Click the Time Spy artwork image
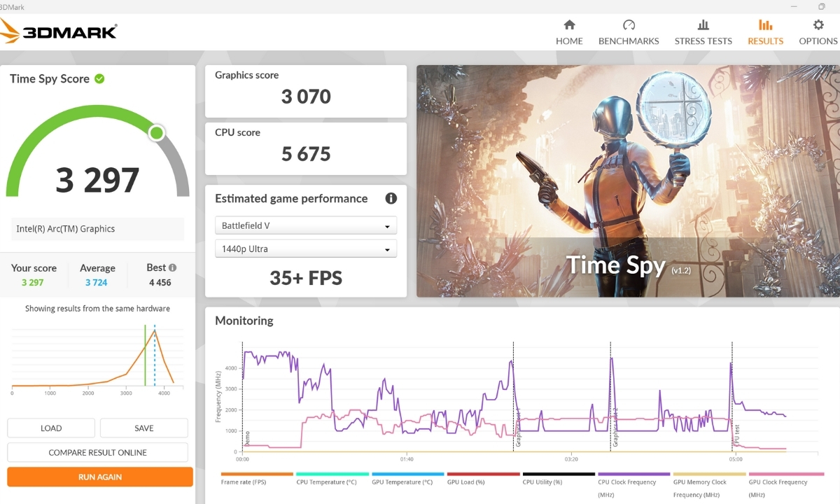This screenshot has height=504, width=840. (x=628, y=181)
